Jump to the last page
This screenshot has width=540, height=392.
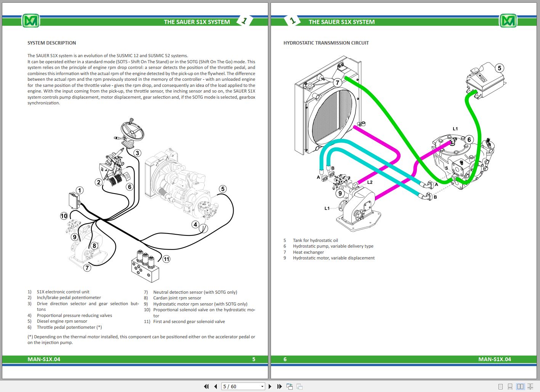coord(279,386)
